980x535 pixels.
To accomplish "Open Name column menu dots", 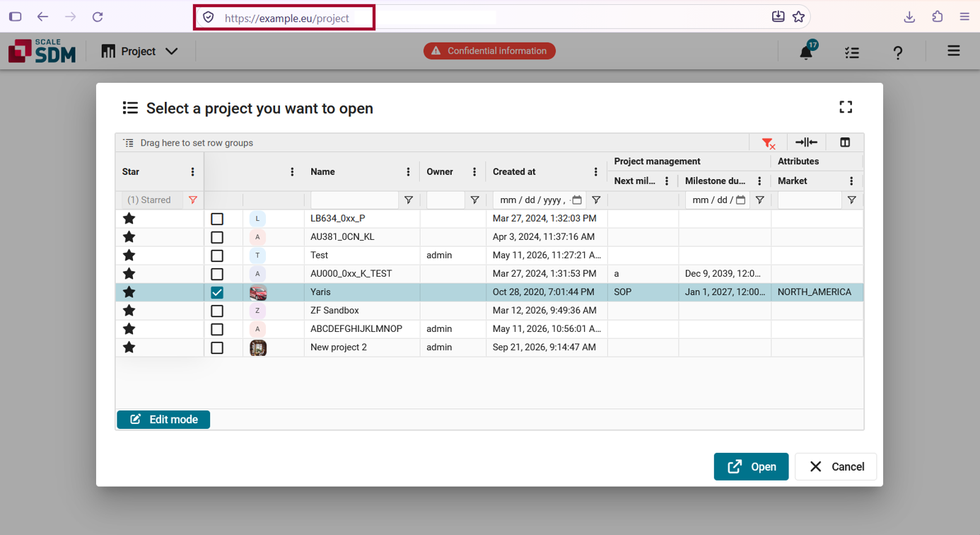I will click(x=408, y=172).
